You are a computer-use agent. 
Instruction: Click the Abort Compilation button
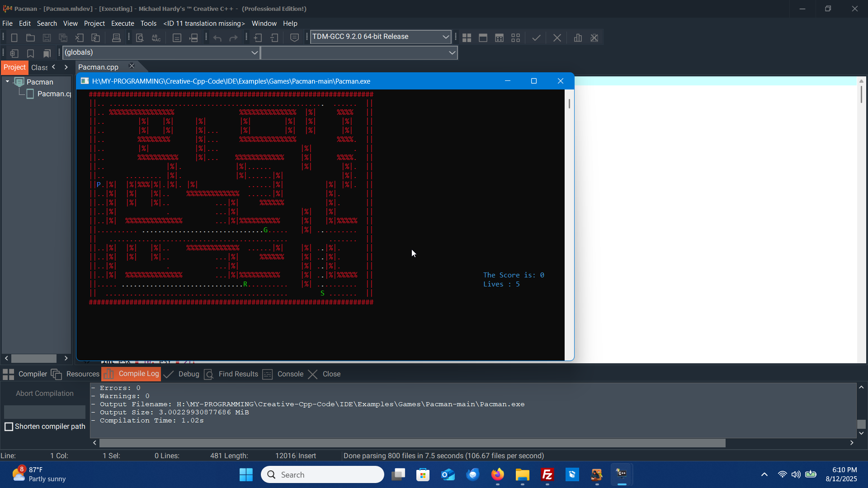[44, 394]
